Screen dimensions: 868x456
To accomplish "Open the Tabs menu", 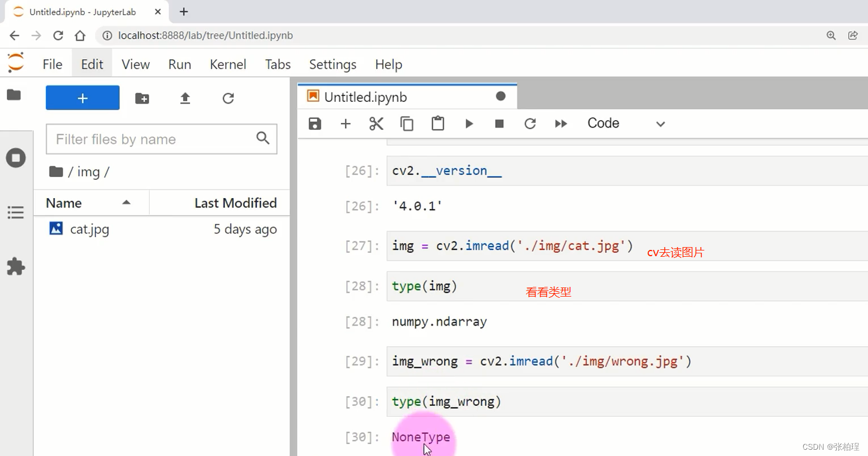I will (x=278, y=64).
